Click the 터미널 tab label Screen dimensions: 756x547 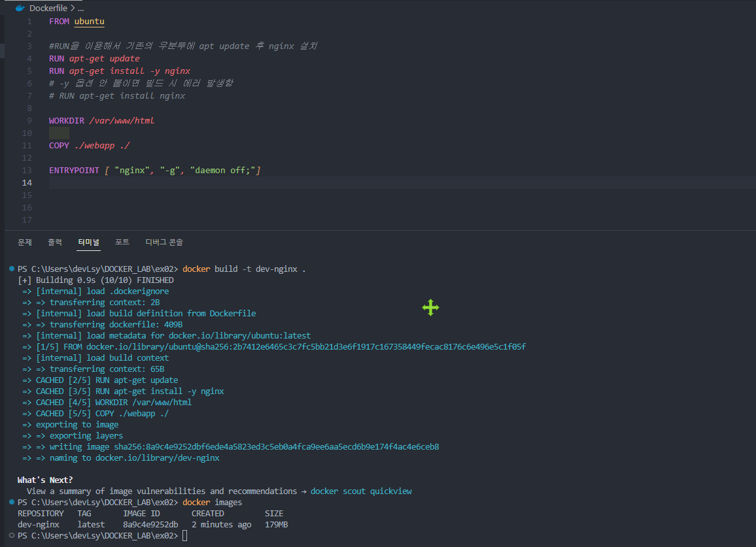tap(88, 242)
